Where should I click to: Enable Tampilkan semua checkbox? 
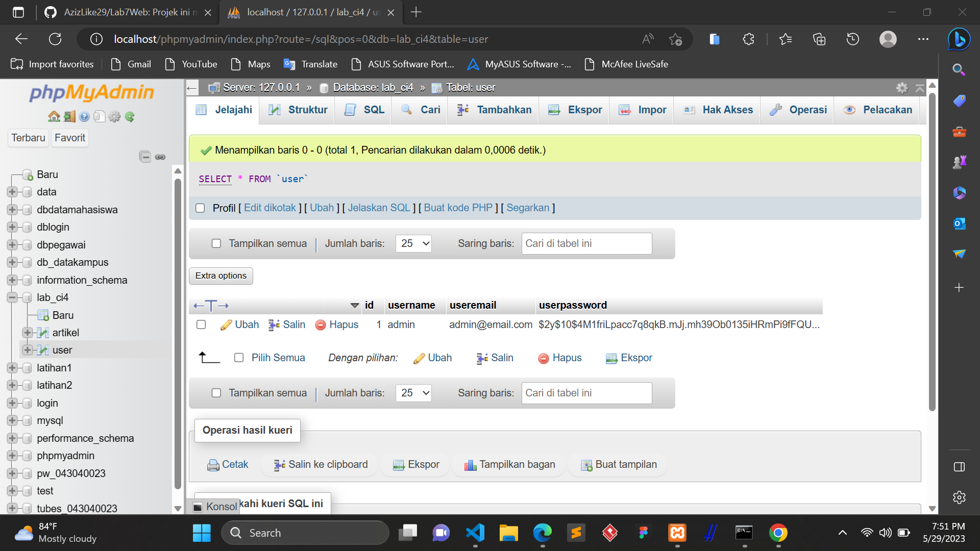[x=216, y=243]
